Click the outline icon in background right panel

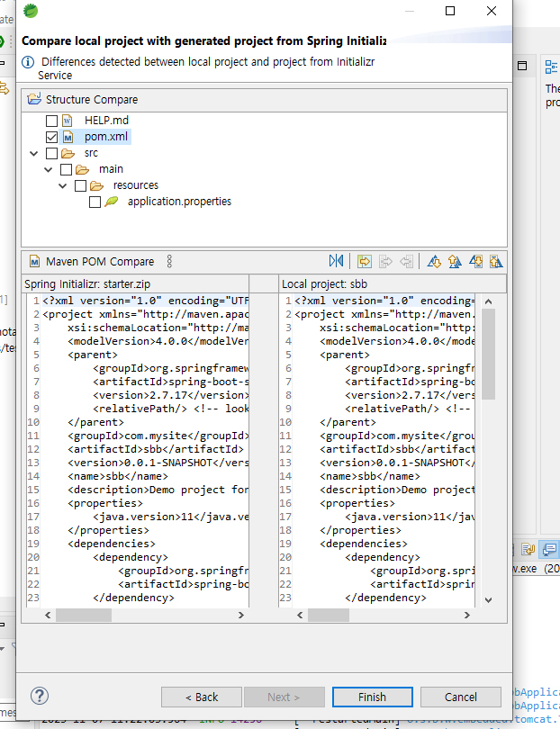point(551,67)
